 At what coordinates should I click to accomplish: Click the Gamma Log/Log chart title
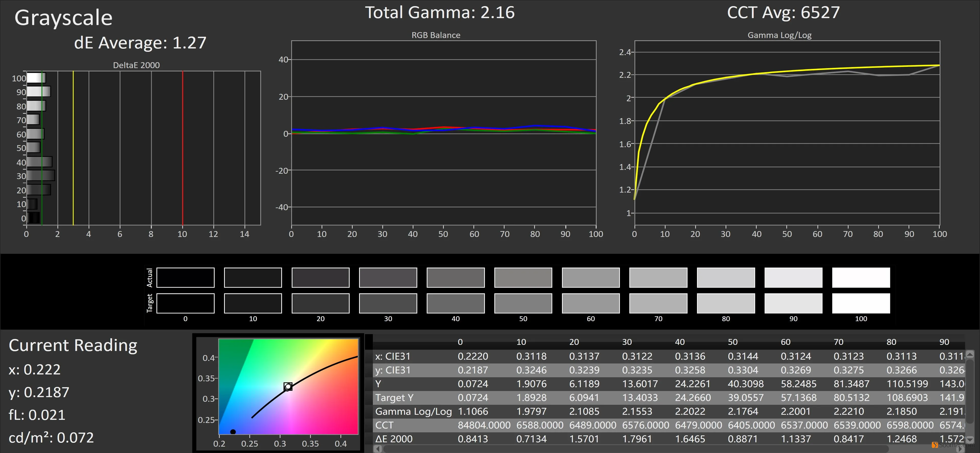pyautogui.click(x=779, y=35)
